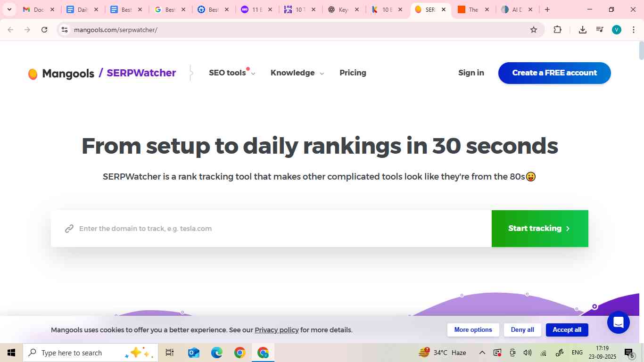Click the downloads icon in the toolbar
Viewport: 644px width, 362px height.
[x=582, y=29]
